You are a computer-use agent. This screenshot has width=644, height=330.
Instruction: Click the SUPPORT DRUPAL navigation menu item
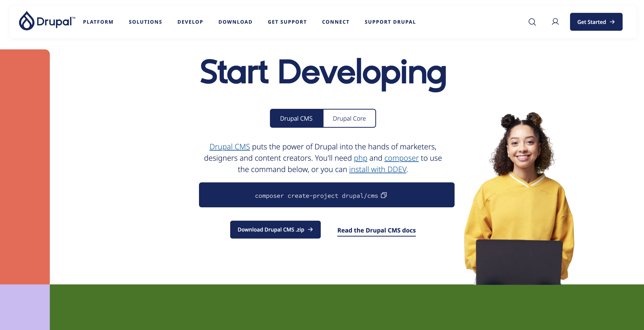pos(390,22)
